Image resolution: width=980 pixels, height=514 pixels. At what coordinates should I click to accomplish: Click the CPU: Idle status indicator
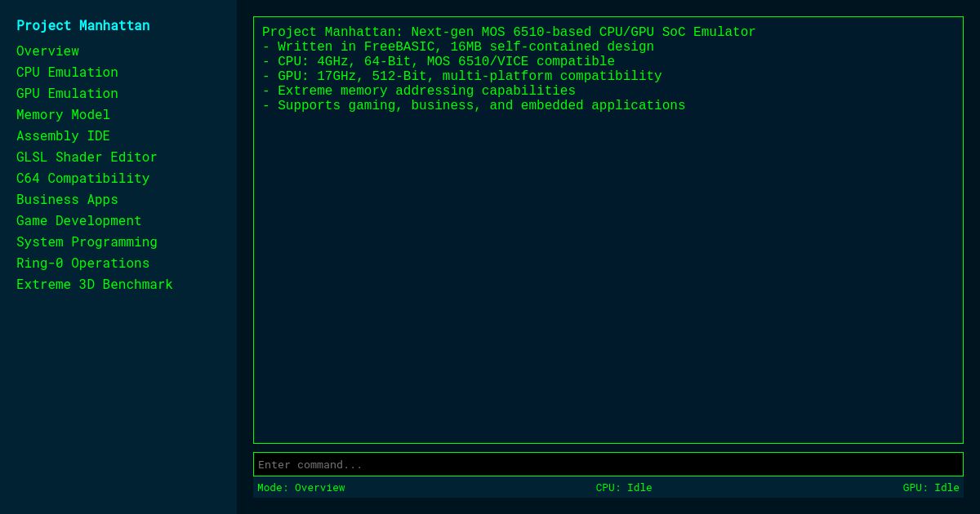tap(623, 487)
